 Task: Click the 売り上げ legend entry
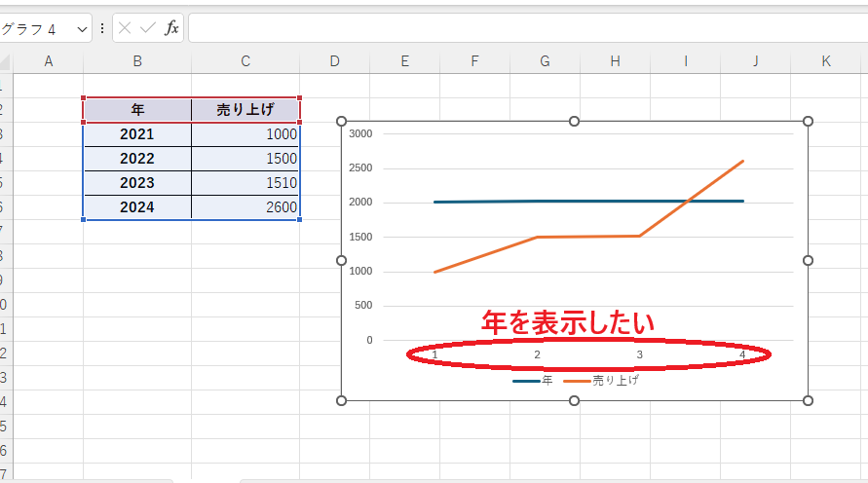click(x=601, y=381)
